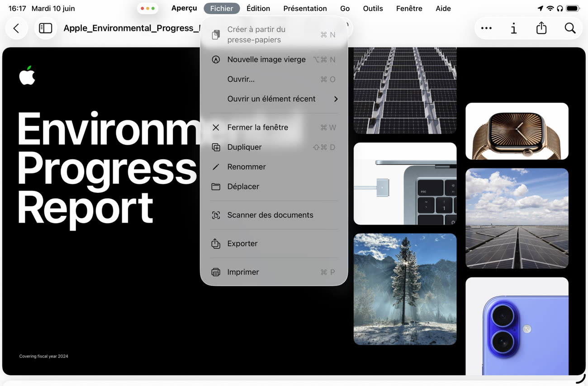588x386 pixels.
Task: Open the three-dot more options button
Action: coord(486,28)
